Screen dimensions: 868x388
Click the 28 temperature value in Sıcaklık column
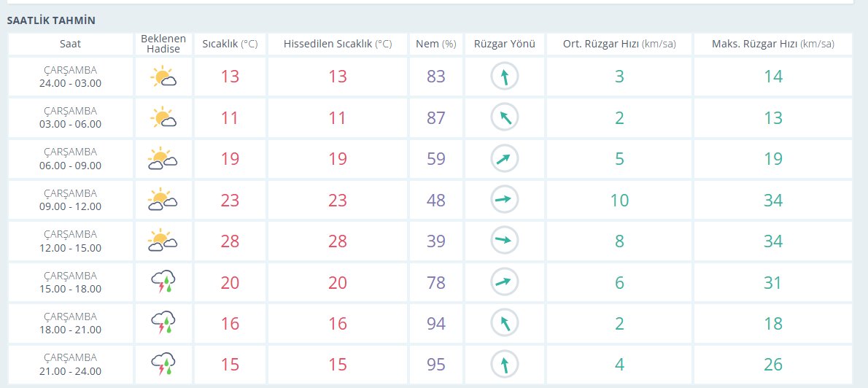tap(230, 241)
